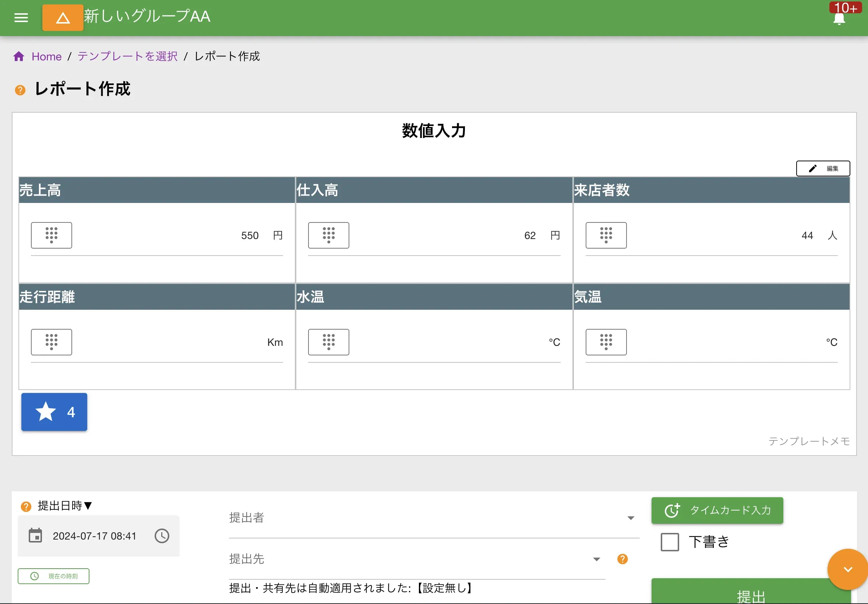Open the numeric keypad for 水温

tap(328, 342)
